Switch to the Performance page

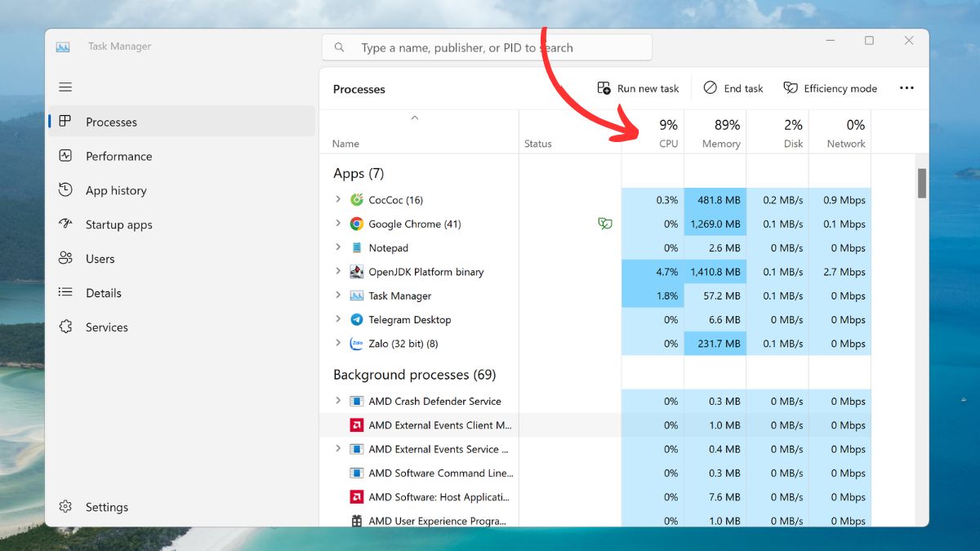(x=118, y=156)
